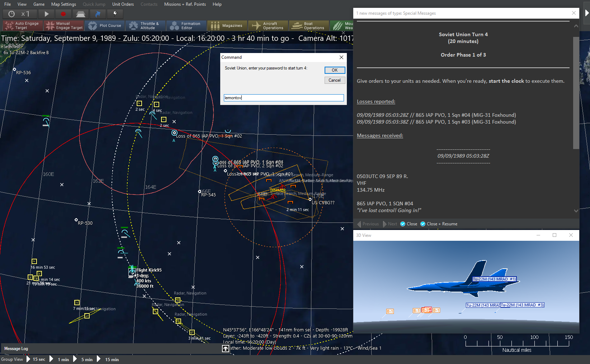Advance time by 1 min

pyautogui.click(x=60, y=359)
